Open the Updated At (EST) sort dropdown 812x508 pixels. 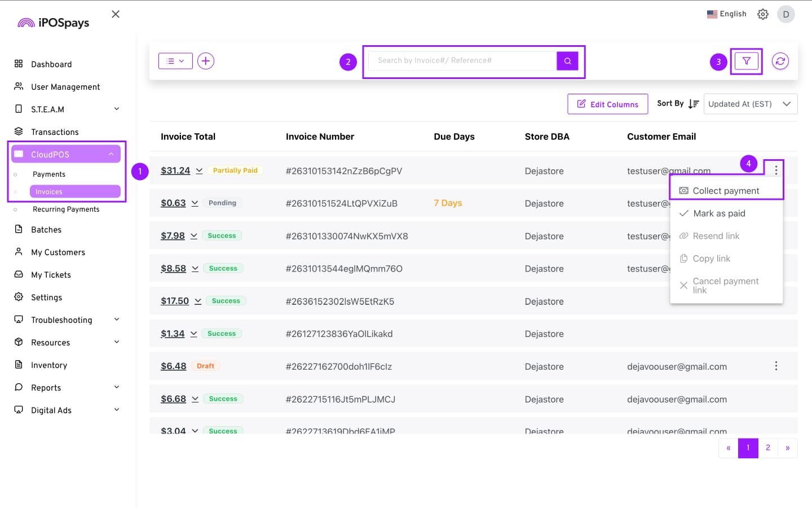coord(750,104)
